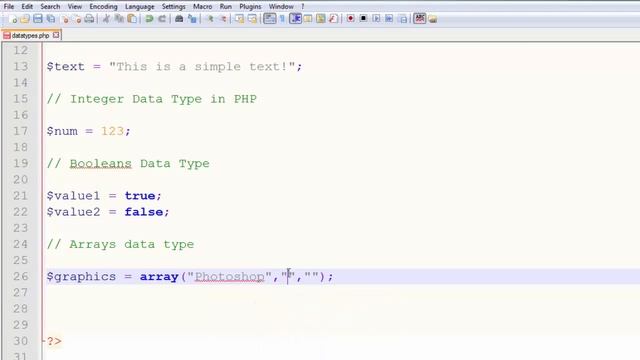640x360 pixels.
Task: Click the Copy toolbar icon
Action: pos(119,19)
